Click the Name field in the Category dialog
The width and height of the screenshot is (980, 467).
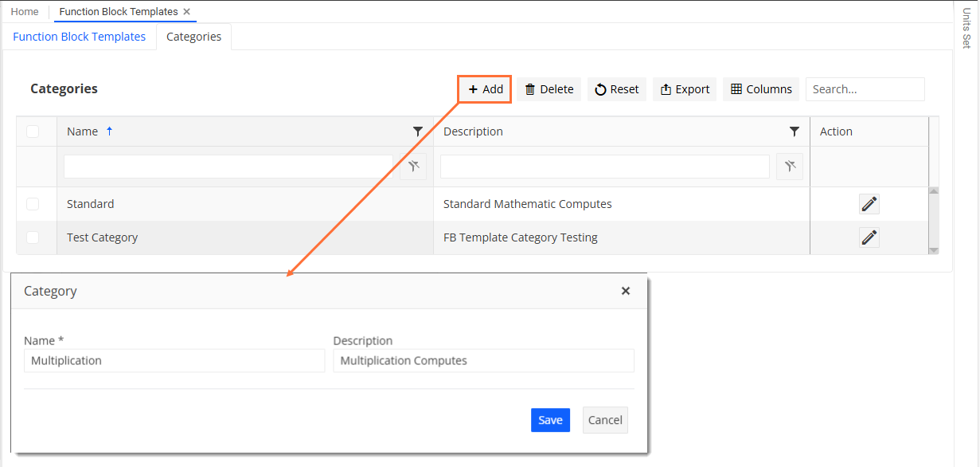174,361
